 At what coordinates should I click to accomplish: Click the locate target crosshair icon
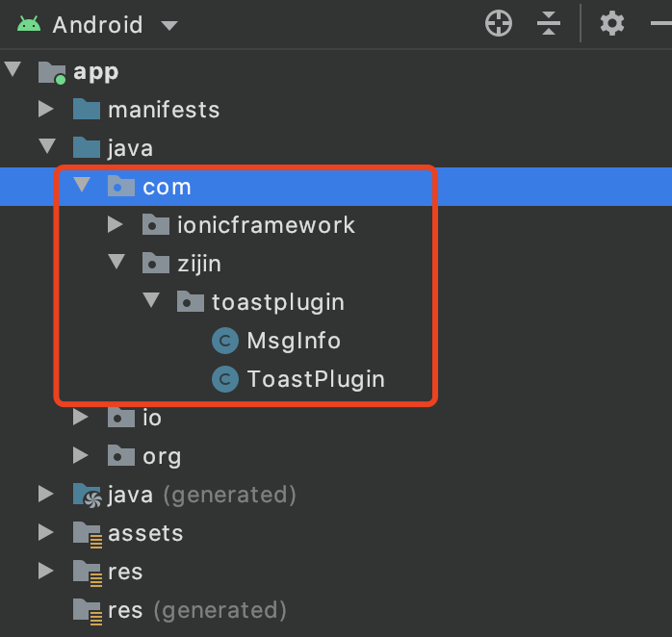tap(499, 24)
